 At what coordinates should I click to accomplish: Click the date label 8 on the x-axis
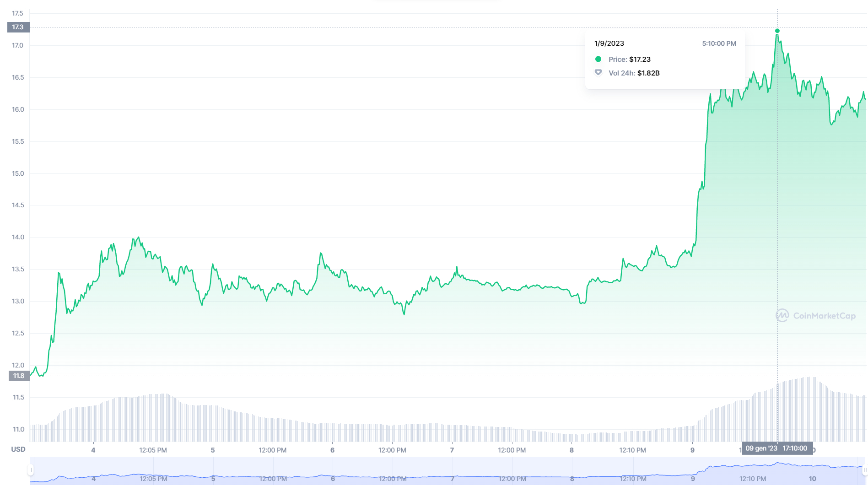pyautogui.click(x=571, y=450)
